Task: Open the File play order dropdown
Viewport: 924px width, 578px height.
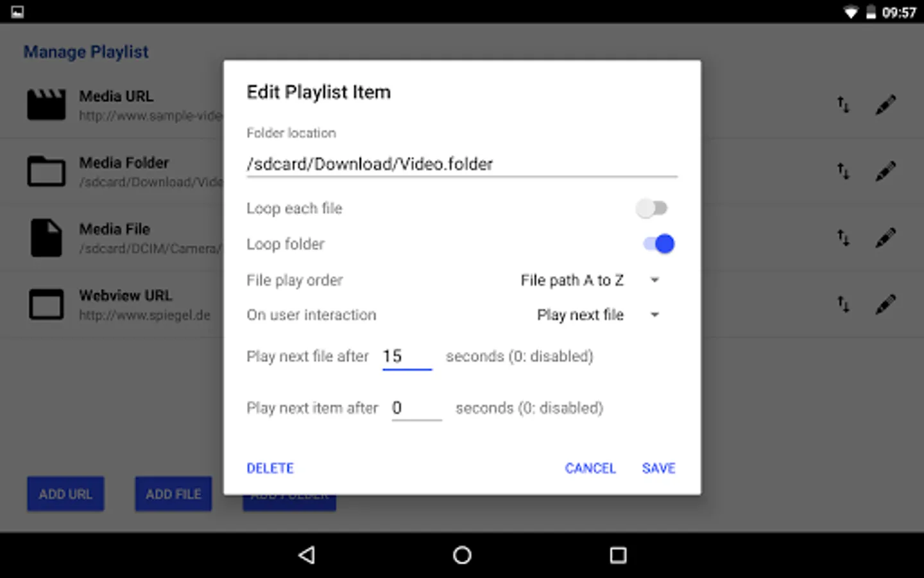Action: [x=590, y=280]
